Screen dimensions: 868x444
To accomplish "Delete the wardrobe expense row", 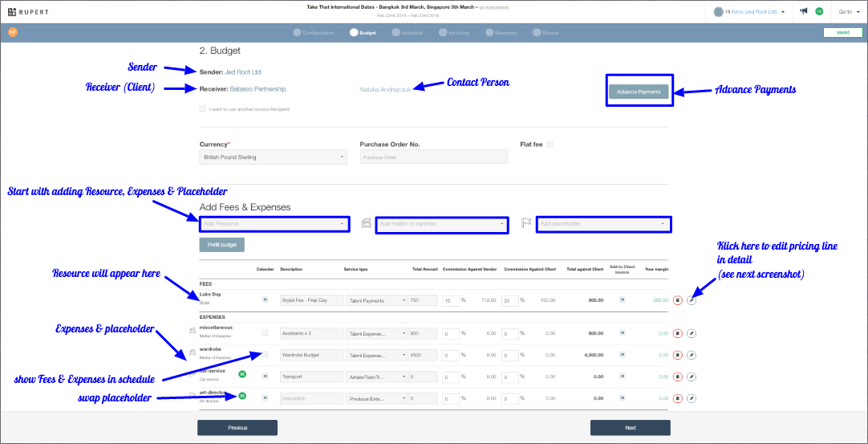I will coord(677,354).
